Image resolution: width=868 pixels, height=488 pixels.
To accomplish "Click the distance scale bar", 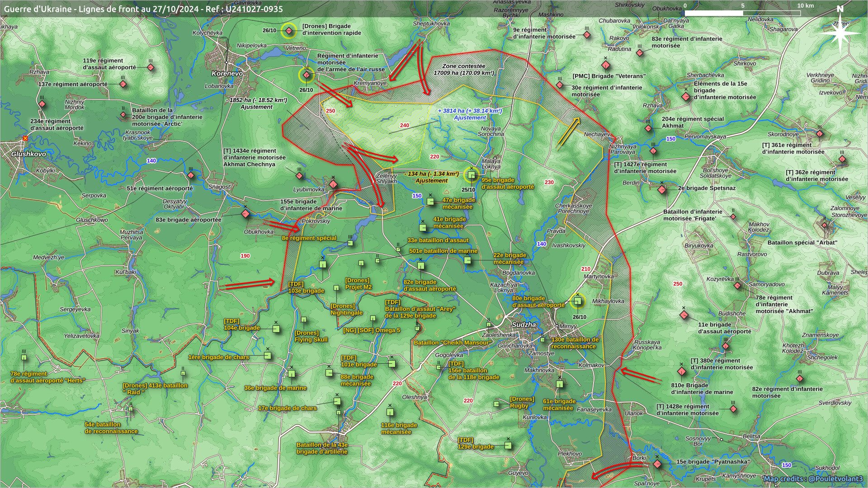I will [x=742, y=13].
